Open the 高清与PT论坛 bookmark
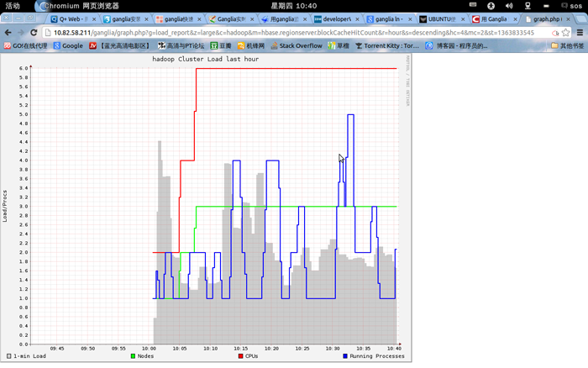This screenshot has height=368, width=588. click(x=181, y=45)
